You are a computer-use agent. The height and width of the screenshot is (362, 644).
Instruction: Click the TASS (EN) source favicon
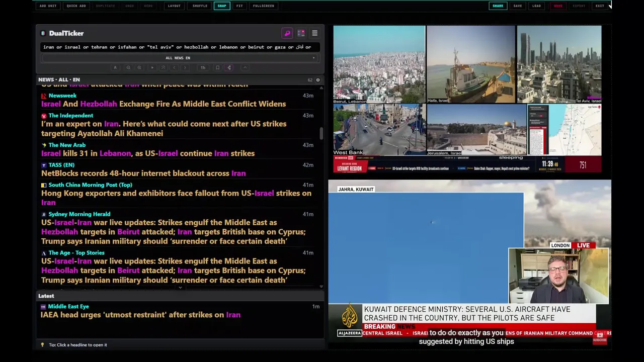(x=44, y=165)
